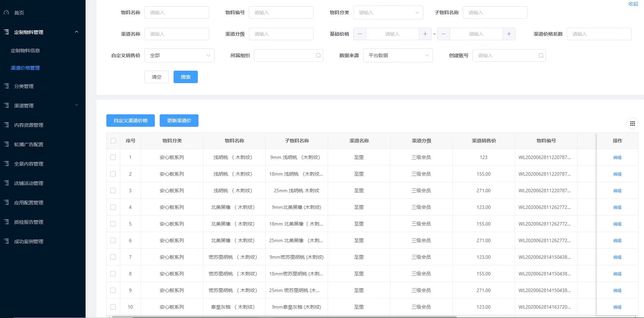Click the 质检报告管理 sidebar icon
This screenshot has width=644, height=318.
(x=6, y=222)
